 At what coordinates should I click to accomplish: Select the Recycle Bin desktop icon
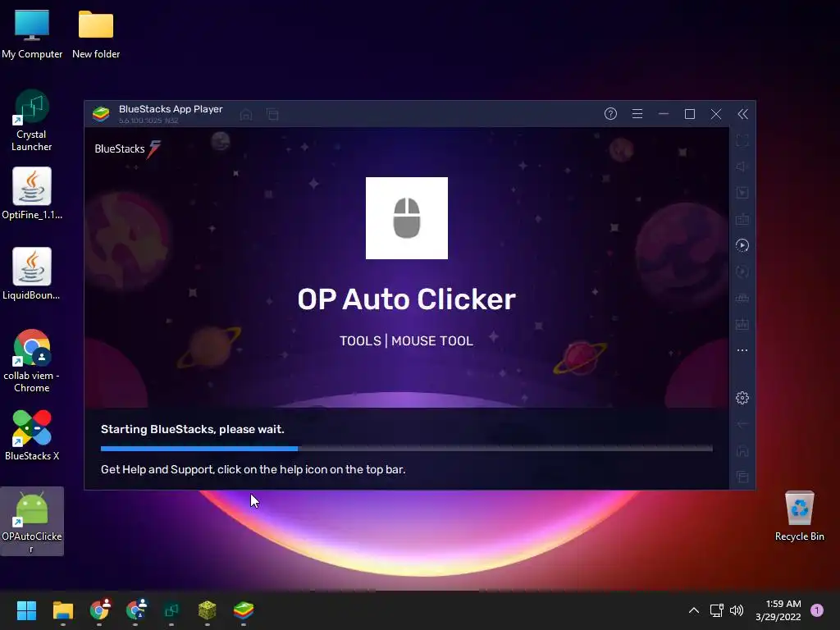(x=799, y=516)
